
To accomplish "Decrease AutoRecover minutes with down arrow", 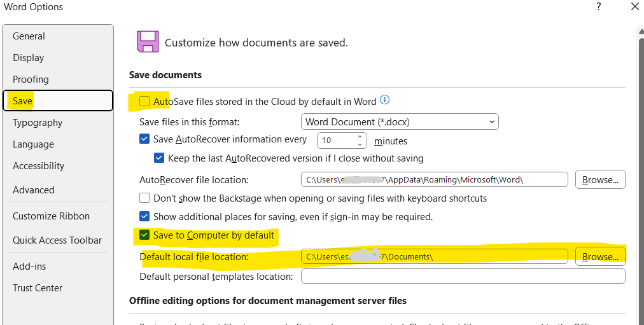I will tap(360, 144).
